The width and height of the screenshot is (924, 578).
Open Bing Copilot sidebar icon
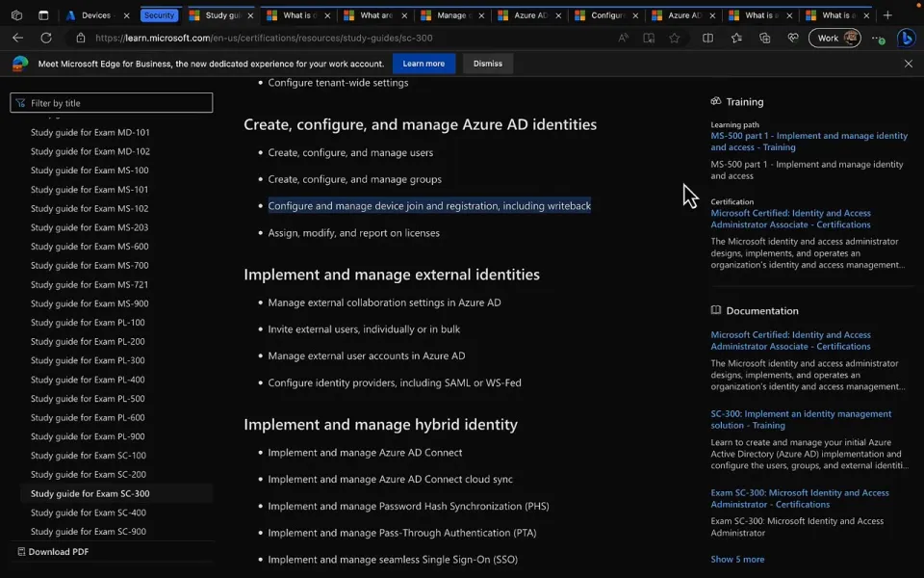click(x=907, y=38)
